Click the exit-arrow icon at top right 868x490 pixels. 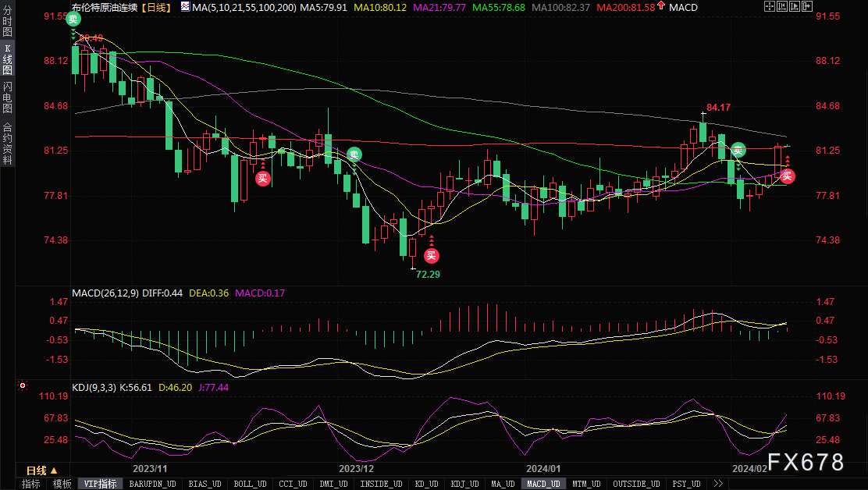807,6
